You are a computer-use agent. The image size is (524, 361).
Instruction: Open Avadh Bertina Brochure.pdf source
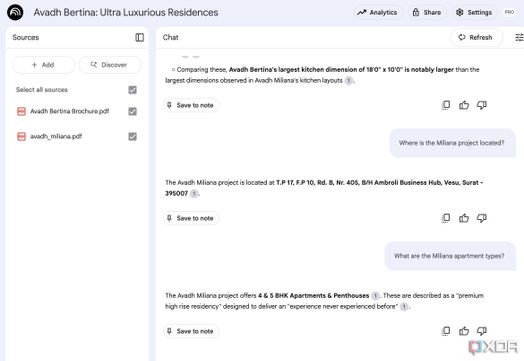click(x=70, y=111)
